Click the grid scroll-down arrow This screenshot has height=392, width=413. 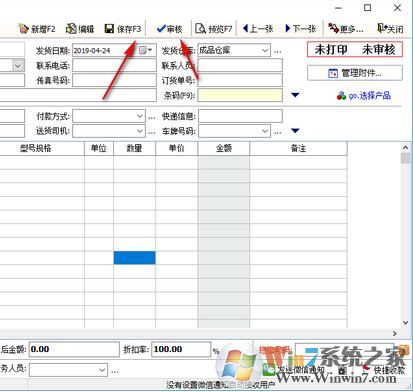tap(405, 322)
